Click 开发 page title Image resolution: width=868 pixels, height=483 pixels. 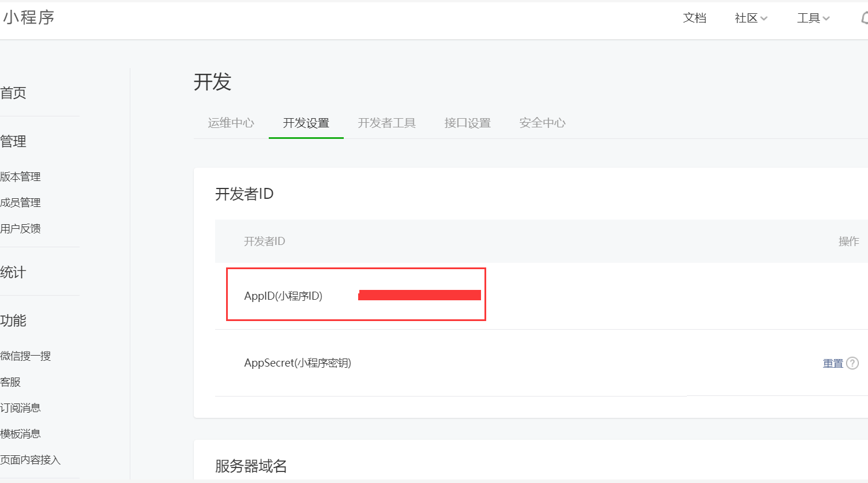[212, 82]
